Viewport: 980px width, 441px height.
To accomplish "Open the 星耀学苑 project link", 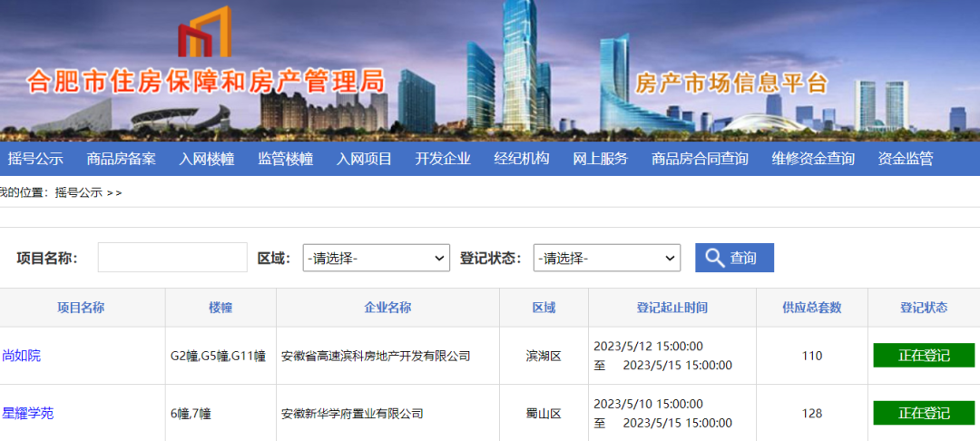I will pos(28,414).
